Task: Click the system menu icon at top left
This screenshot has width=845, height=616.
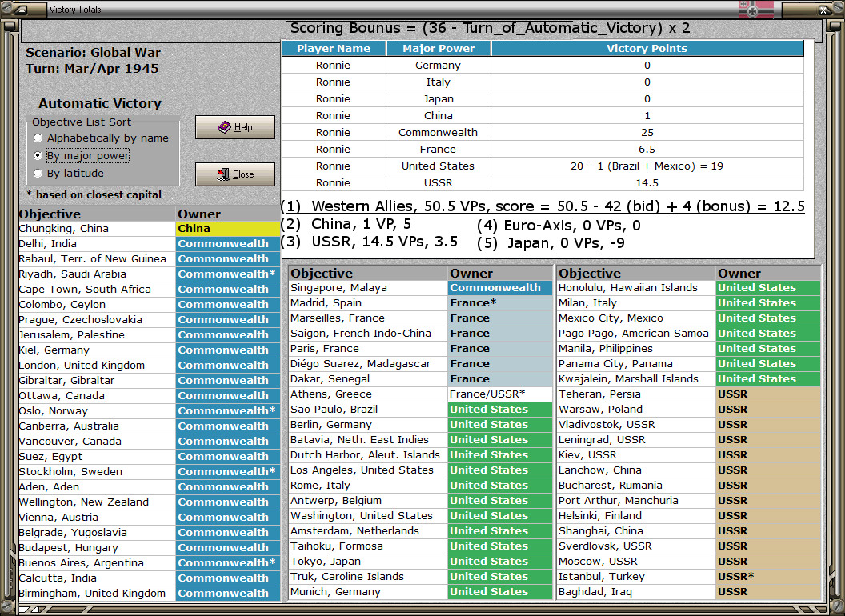Action: click(22, 9)
